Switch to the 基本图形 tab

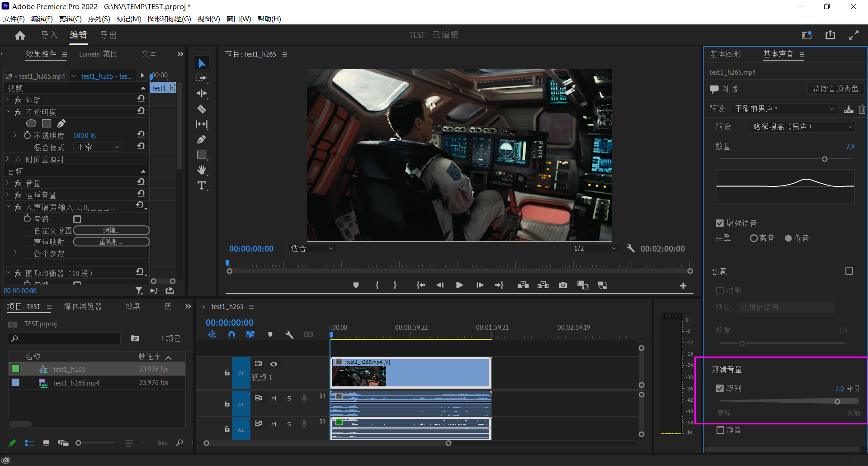coord(725,54)
